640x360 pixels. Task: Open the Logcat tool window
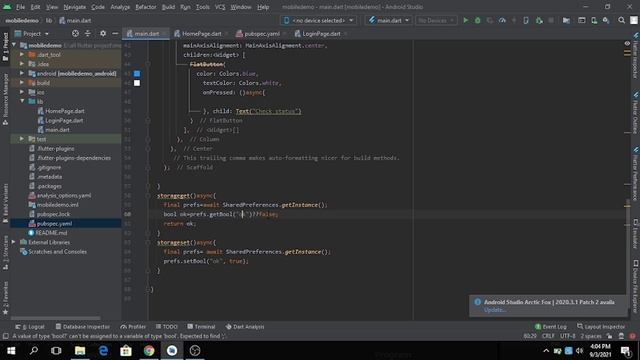click(30, 327)
